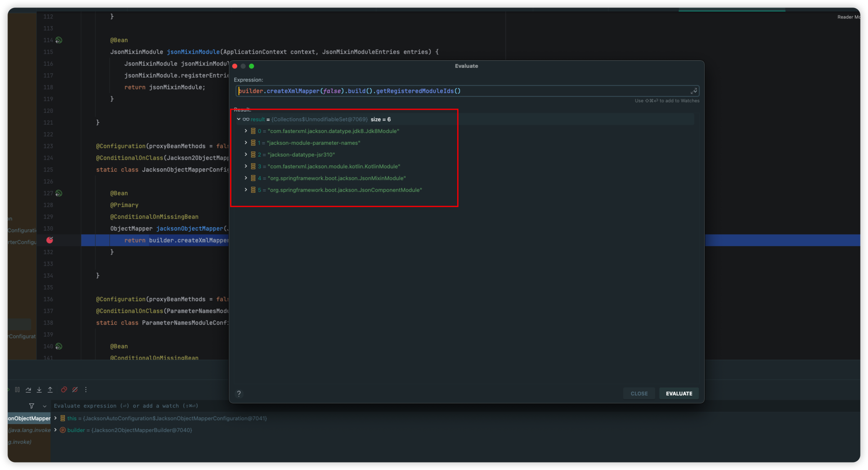Click the bean gutter icon on line 114
The image size is (868, 470).
pos(59,40)
